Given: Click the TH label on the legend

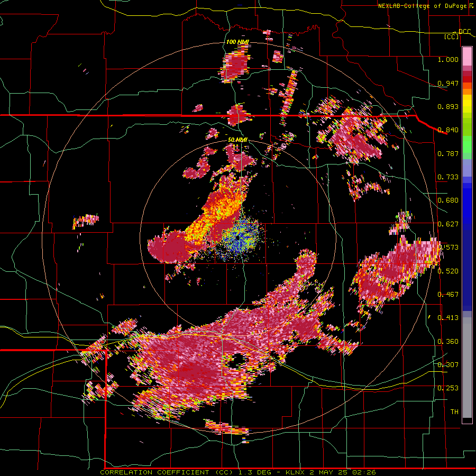Looking at the screenshot, I should coord(454,411).
